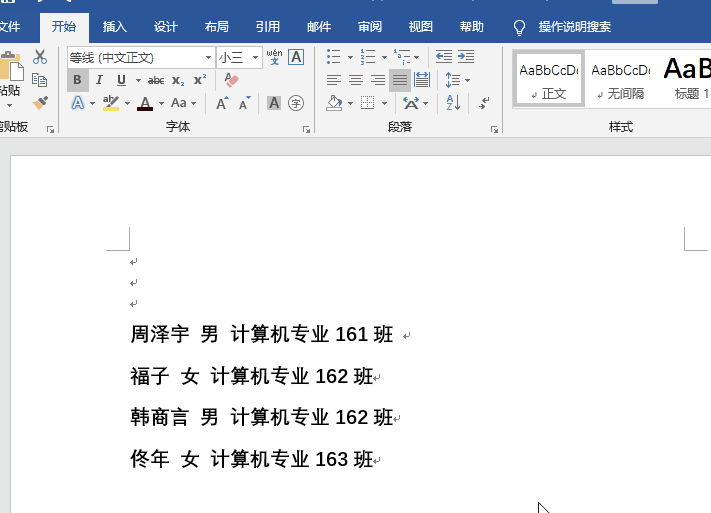Toggle character shading A
Viewport: 711px width, 513px height.
point(274,103)
